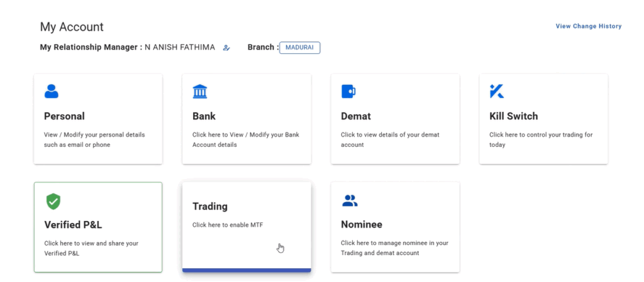Click the Personal card person icon
Screen dimensions: 644x282
click(52, 91)
